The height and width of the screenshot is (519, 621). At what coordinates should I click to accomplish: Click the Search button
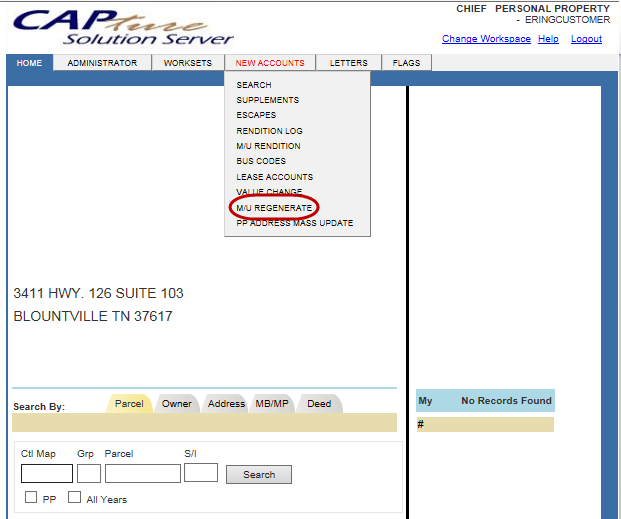[x=259, y=475]
